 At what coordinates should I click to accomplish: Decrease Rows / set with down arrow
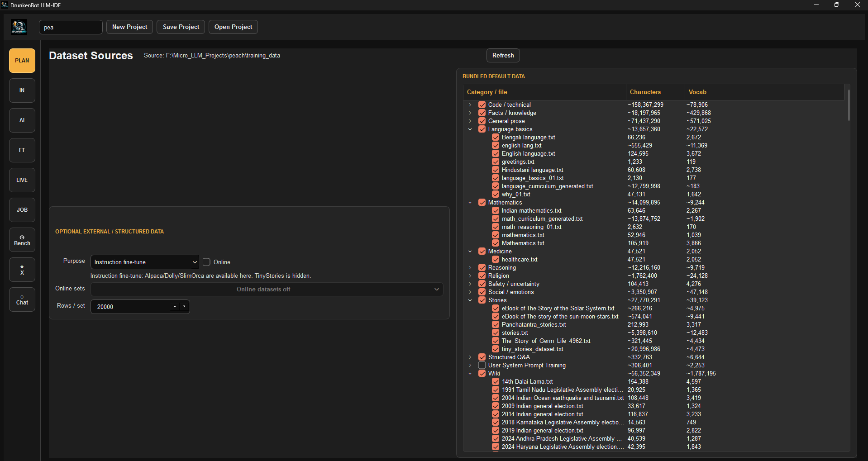coord(184,307)
